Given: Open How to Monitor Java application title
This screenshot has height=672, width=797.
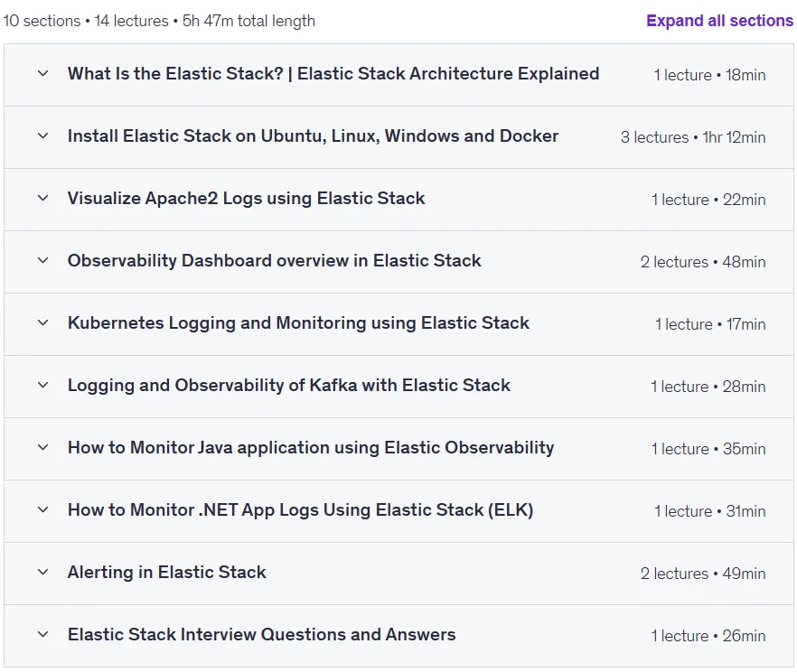Looking at the screenshot, I should (x=311, y=447).
